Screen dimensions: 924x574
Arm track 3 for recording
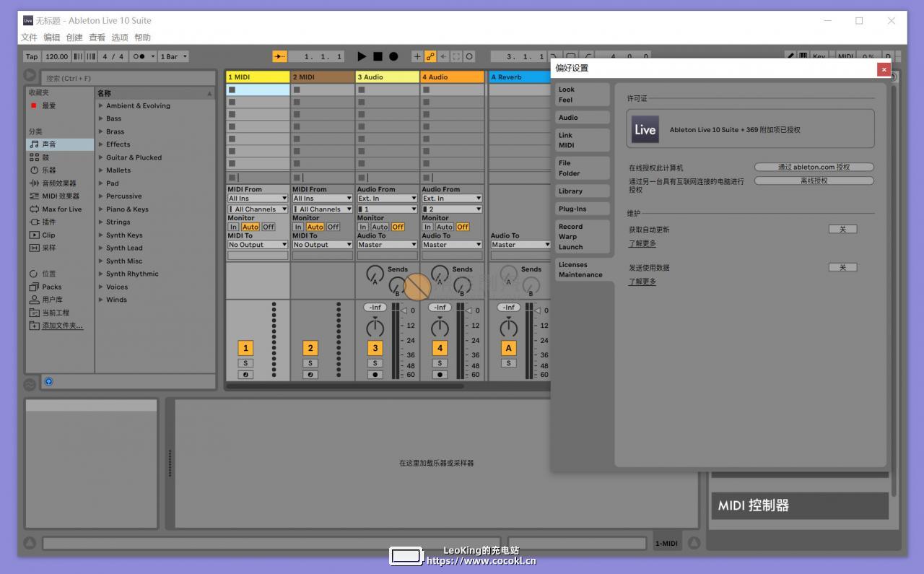(x=375, y=375)
